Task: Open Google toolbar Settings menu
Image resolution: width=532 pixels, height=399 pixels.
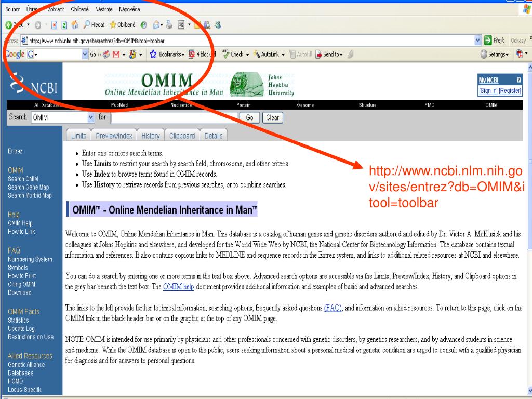Action: click(x=495, y=54)
